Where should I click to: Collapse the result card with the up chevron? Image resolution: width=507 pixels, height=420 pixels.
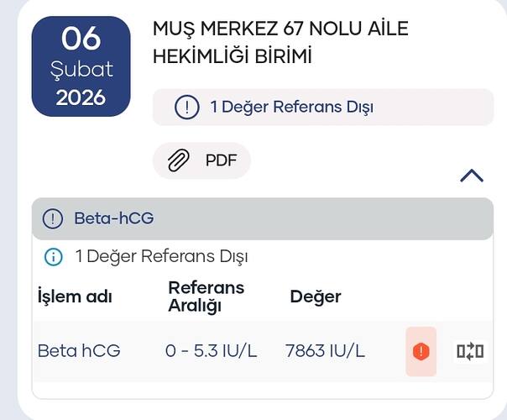[472, 175]
